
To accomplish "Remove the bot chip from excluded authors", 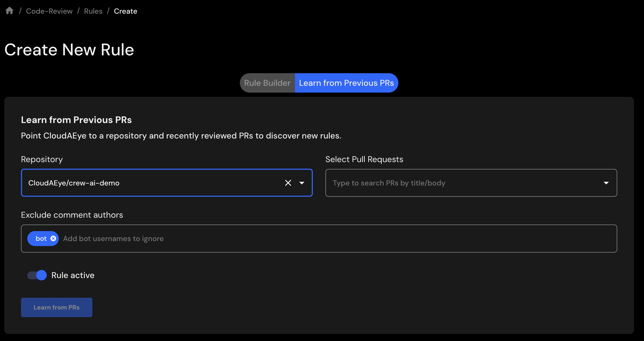I will tap(53, 238).
